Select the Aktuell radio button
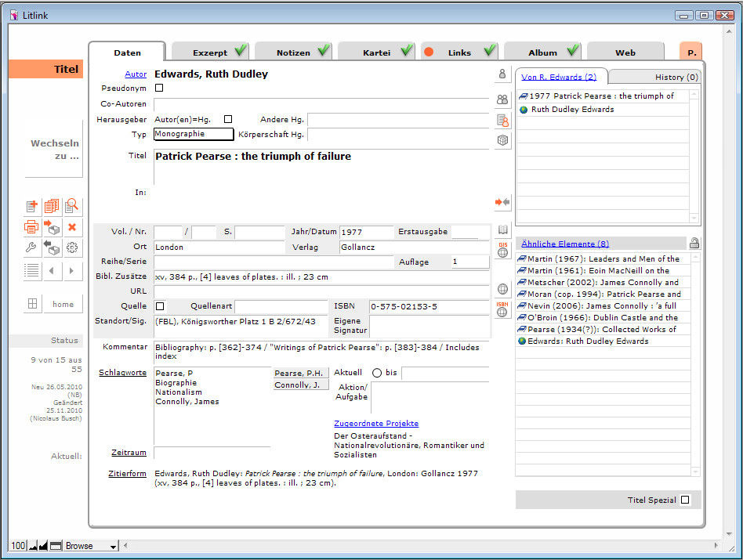This screenshot has height=560, width=743. [377, 373]
